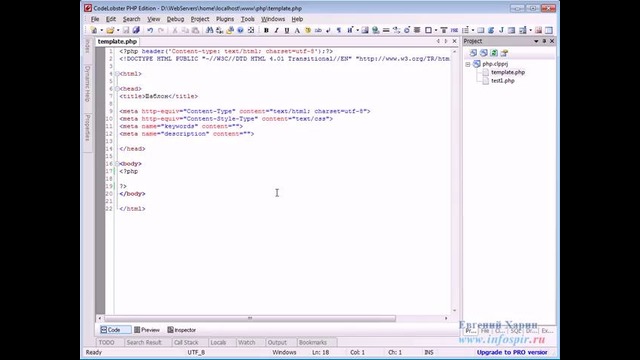This screenshot has height=360, width=640.
Task: Collapse the head tag fold marker
Action: pos(117,89)
